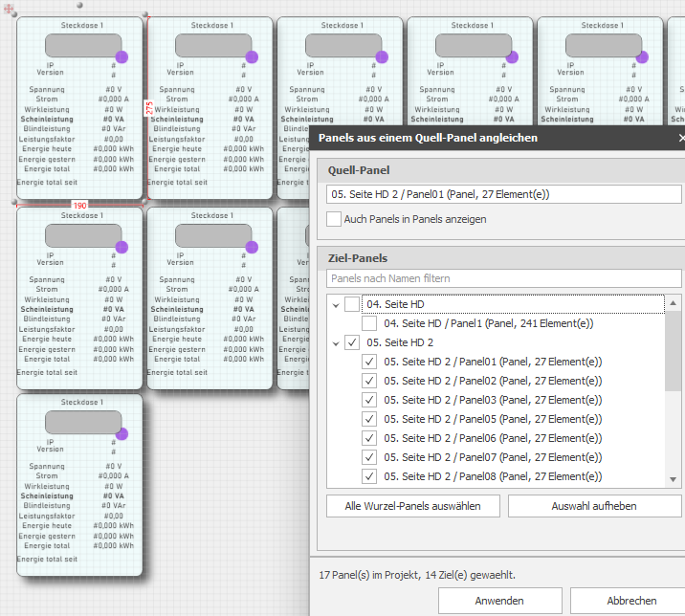This screenshot has height=616, width=685.
Task: Uncheck the Panel07 target checkbox
Action: (369, 457)
